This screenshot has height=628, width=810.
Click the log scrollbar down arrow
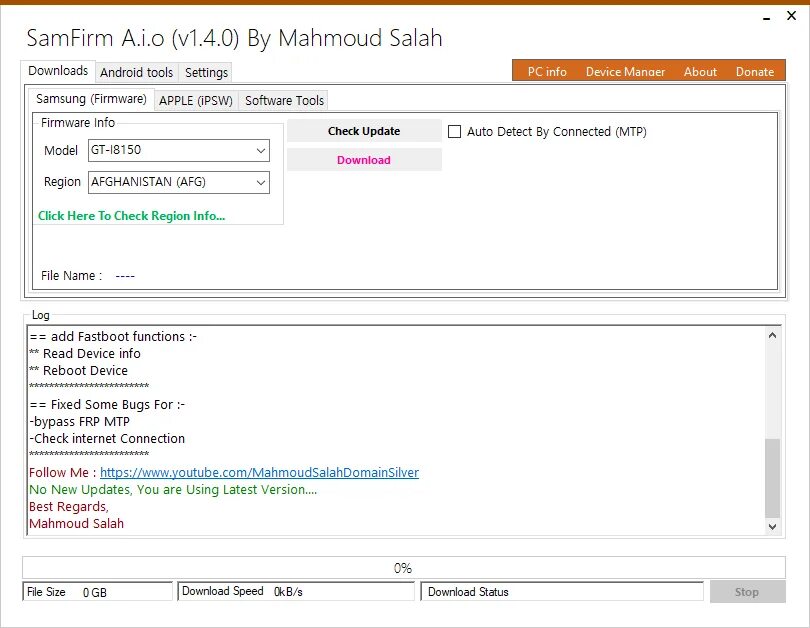point(772,527)
